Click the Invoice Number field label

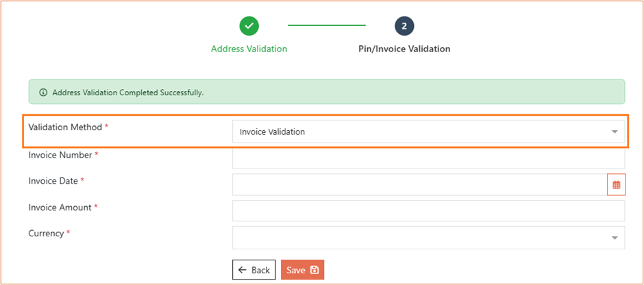click(x=60, y=156)
